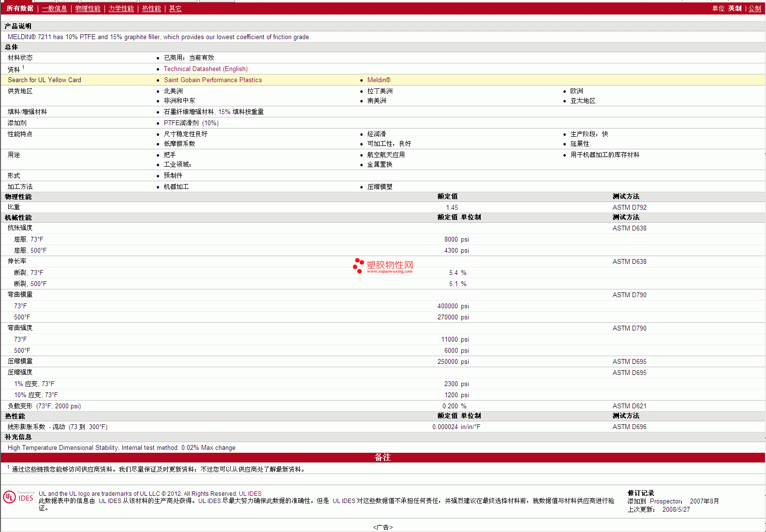
Task: Click the 拉丁美洲 region entry
Action: [x=380, y=91]
